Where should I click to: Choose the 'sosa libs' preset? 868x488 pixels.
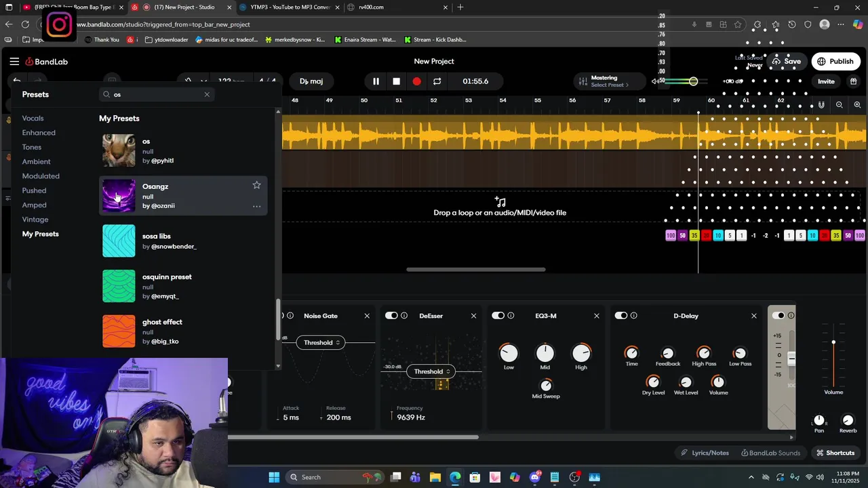[x=183, y=241]
